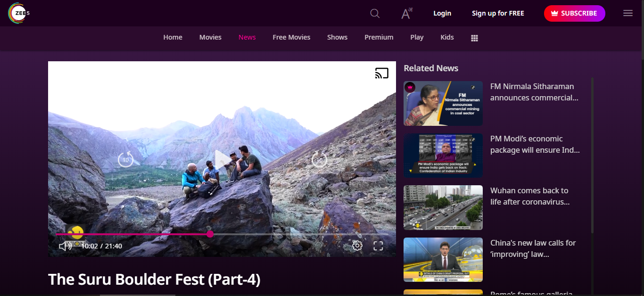
Task: Open the more categories grid icon
Action: click(x=475, y=38)
